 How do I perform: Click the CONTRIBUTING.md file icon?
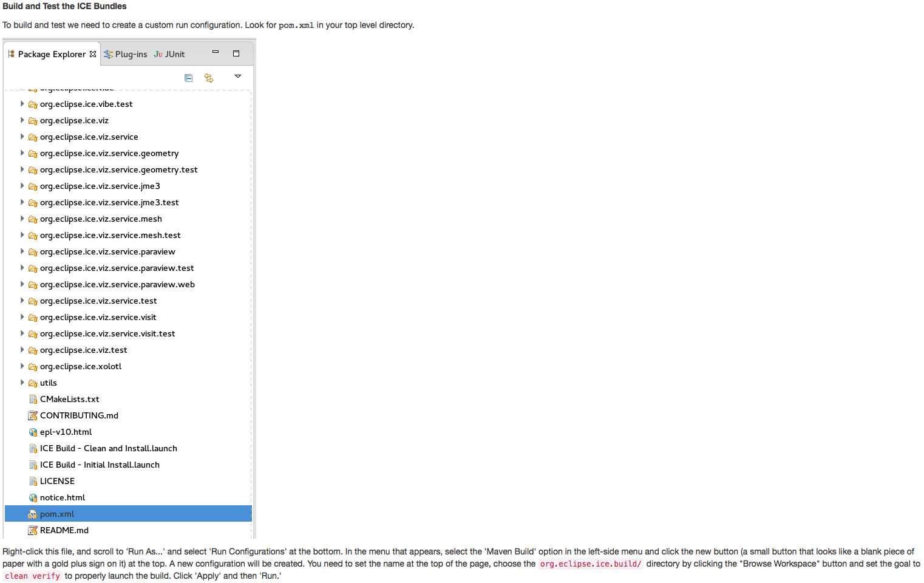pyautogui.click(x=33, y=415)
